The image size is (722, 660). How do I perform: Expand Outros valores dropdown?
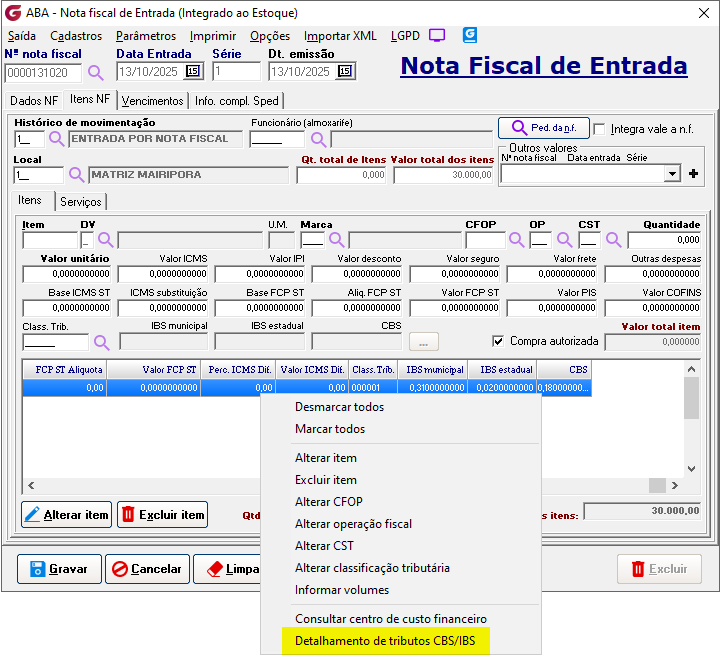[x=673, y=174]
